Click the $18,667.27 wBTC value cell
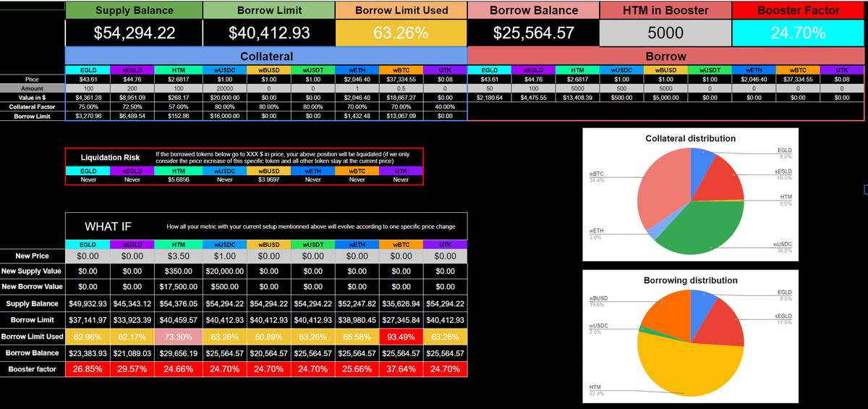 401,96
